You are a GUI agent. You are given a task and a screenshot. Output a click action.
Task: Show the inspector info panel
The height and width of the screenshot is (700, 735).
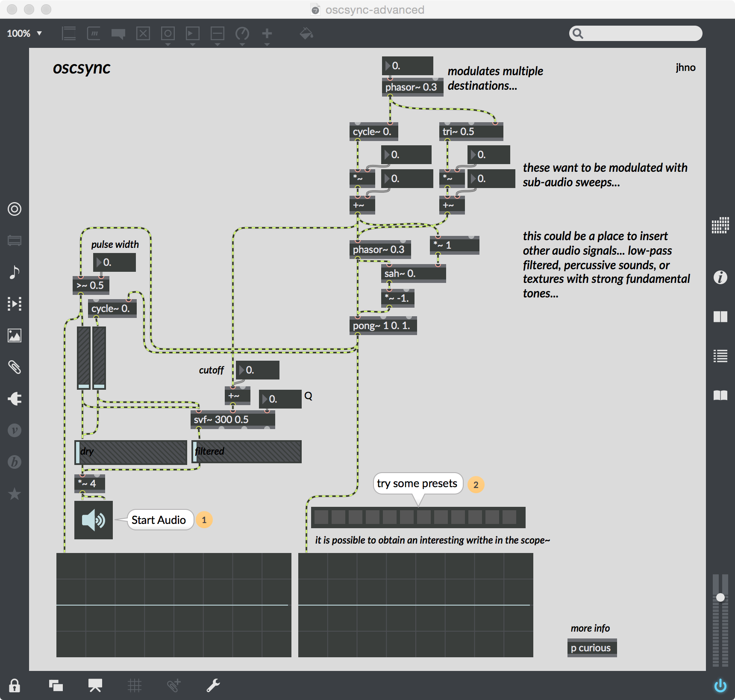pos(720,277)
